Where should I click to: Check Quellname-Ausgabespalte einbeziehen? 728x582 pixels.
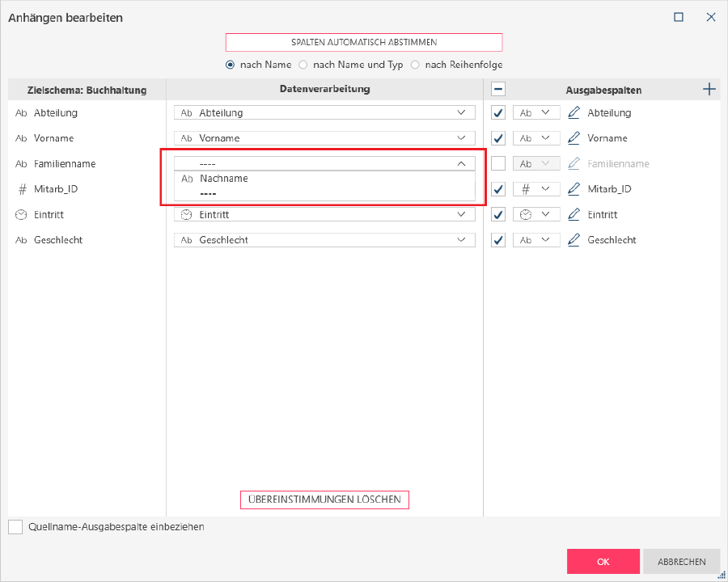(15, 527)
